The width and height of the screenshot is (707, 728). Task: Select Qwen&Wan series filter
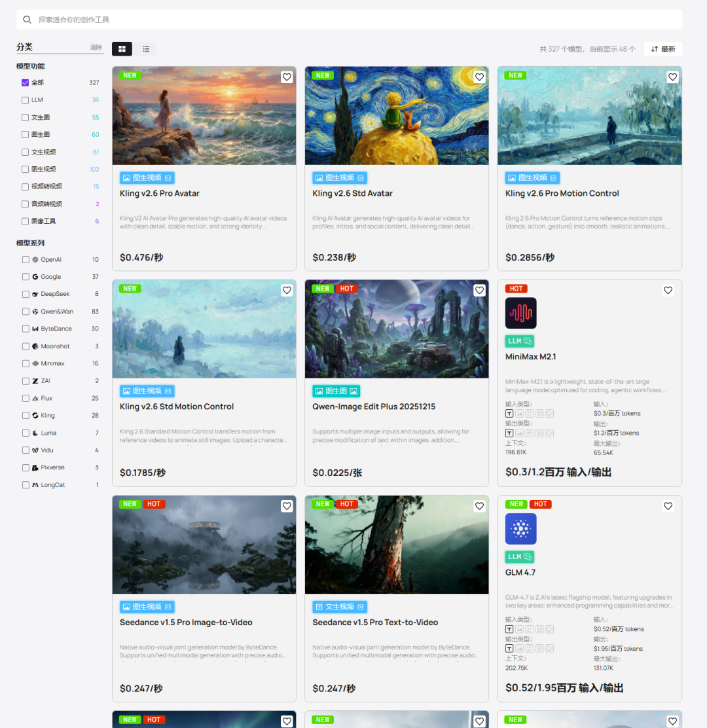pyautogui.click(x=26, y=312)
